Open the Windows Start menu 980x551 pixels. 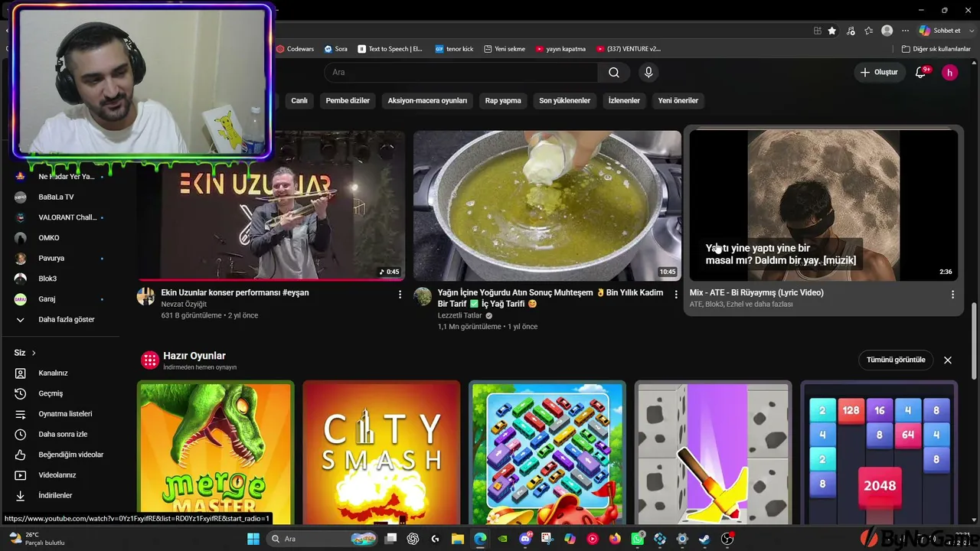pyautogui.click(x=253, y=539)
